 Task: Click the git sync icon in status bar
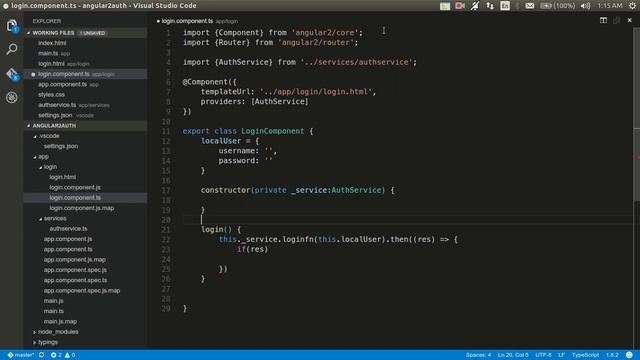click(x=41, y=355)
